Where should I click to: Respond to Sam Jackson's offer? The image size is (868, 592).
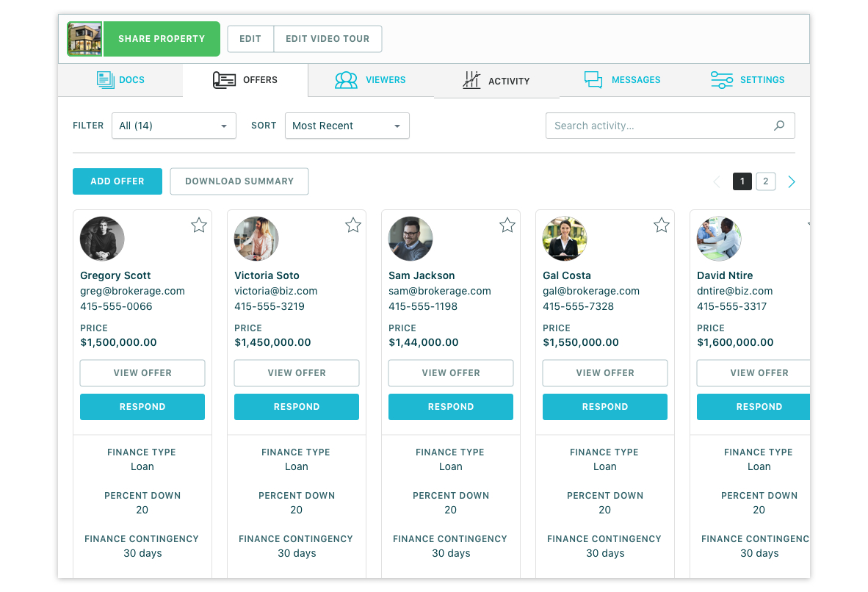point(451,407)
